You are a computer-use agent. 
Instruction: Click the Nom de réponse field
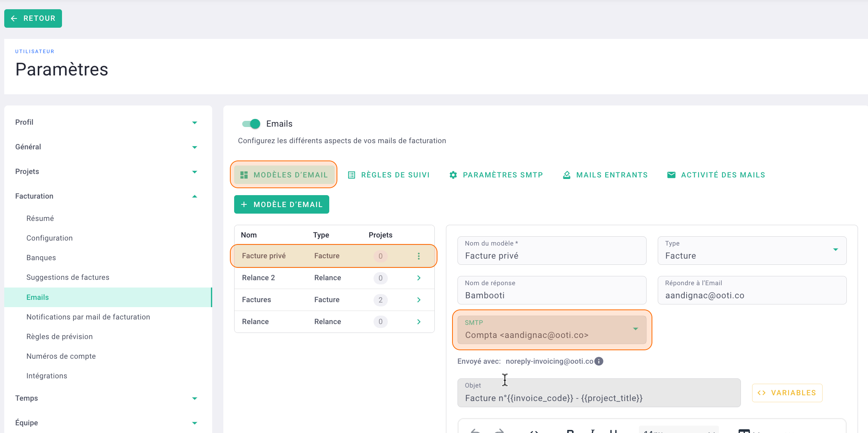coord(552,290)
